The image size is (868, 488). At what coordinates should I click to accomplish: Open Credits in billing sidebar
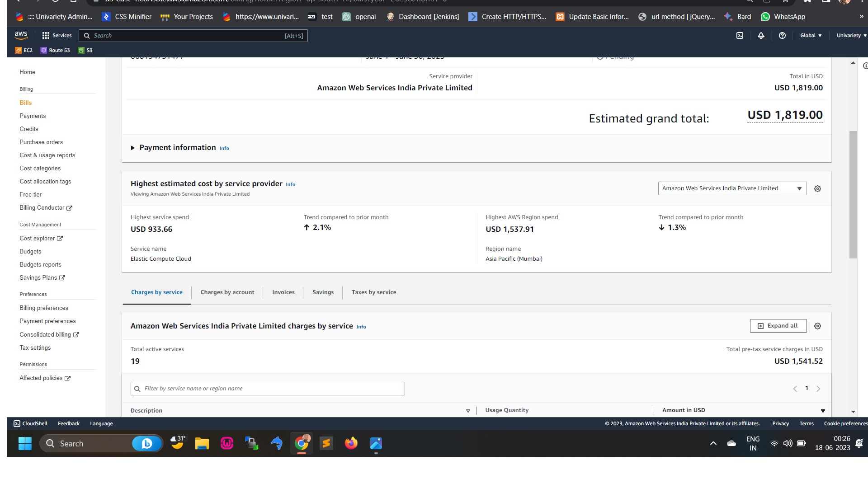click(29, 129)
